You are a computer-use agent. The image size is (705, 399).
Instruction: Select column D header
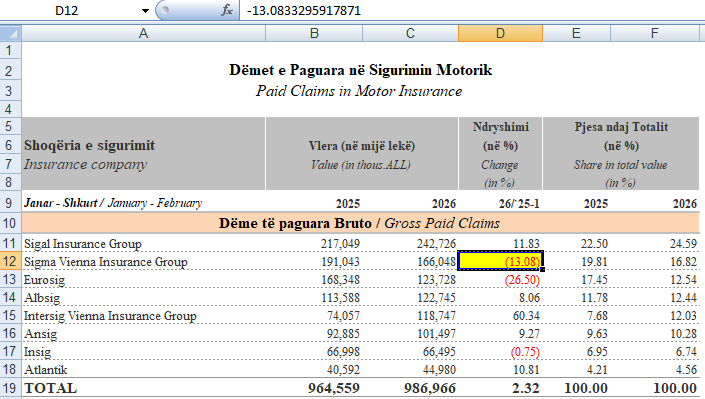pos(500,33)
